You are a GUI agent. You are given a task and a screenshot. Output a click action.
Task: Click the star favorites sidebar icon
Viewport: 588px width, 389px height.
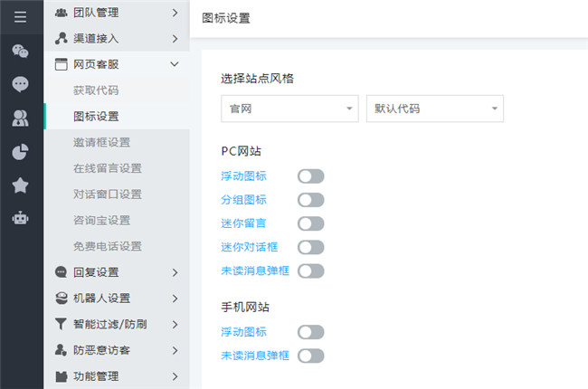click(20, 185)
